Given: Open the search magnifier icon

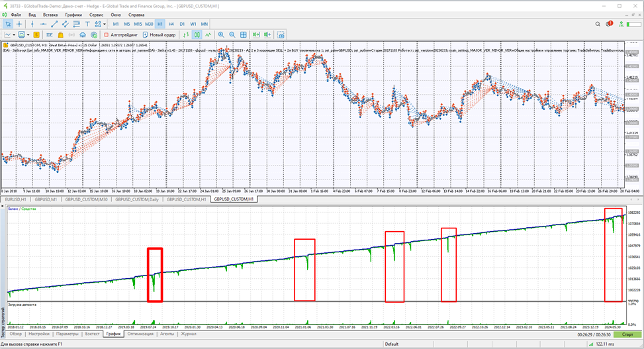Looking at the screenshot, I should point(598,25).
